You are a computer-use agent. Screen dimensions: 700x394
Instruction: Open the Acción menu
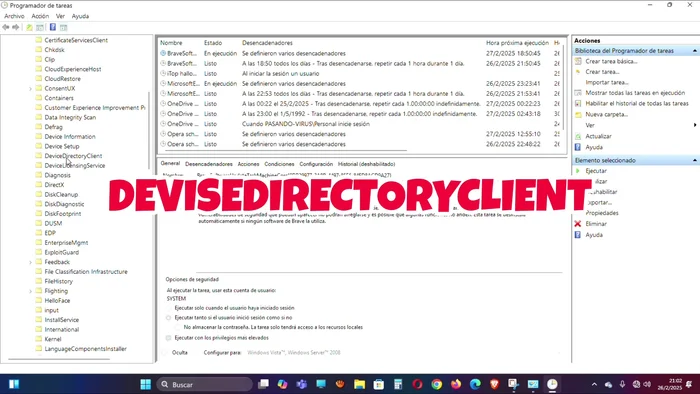point(40,16)
